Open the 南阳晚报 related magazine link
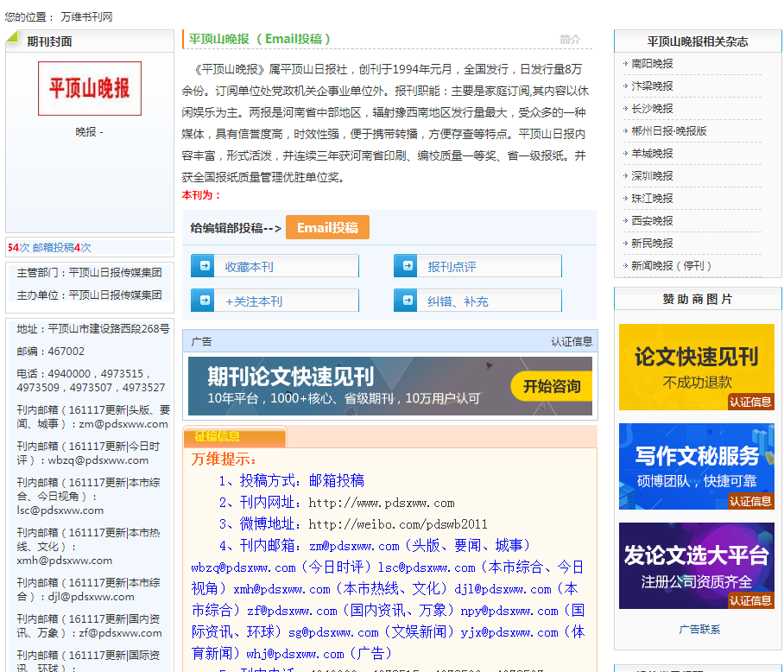 pos(652,64)
